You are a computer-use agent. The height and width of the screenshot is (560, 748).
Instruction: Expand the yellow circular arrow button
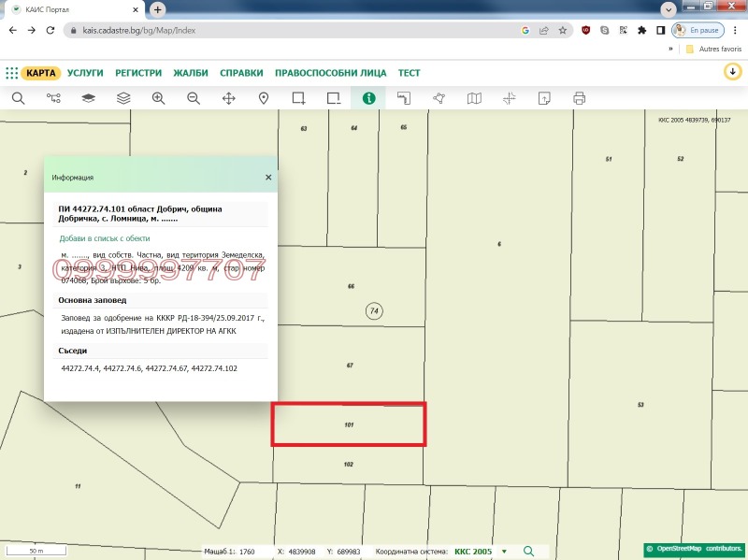pos(732,72)
